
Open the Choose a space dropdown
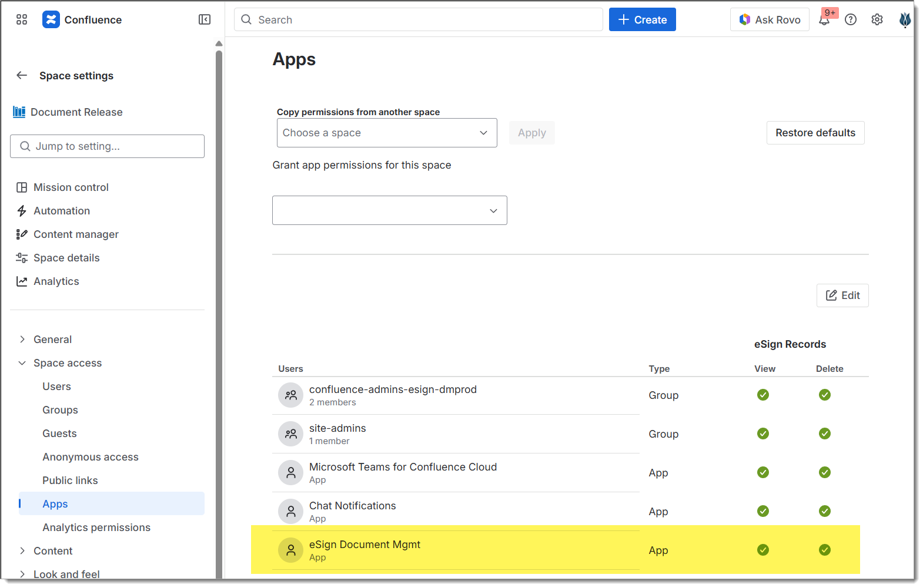pyautogui.click(x=386, y=133)
